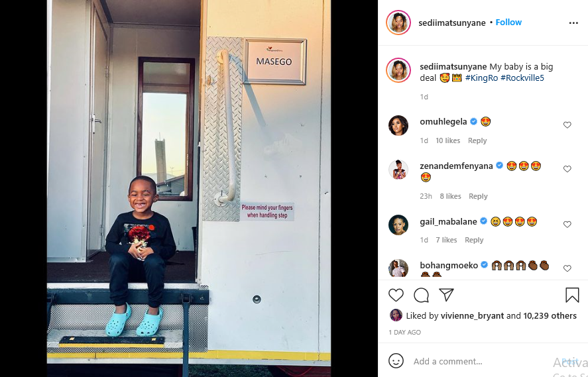588x377 pixels.
Task: Like the post with the heart icon
Action: [396, 296]
